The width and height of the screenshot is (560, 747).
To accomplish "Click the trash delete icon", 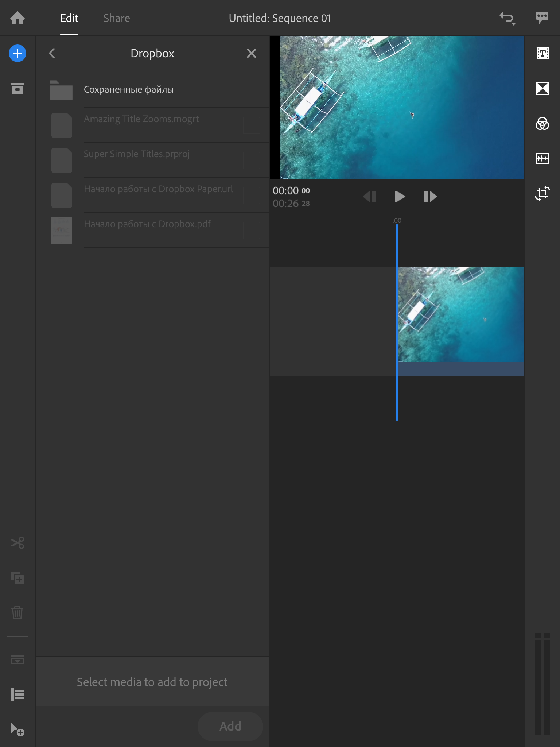I will coord(17,613).
